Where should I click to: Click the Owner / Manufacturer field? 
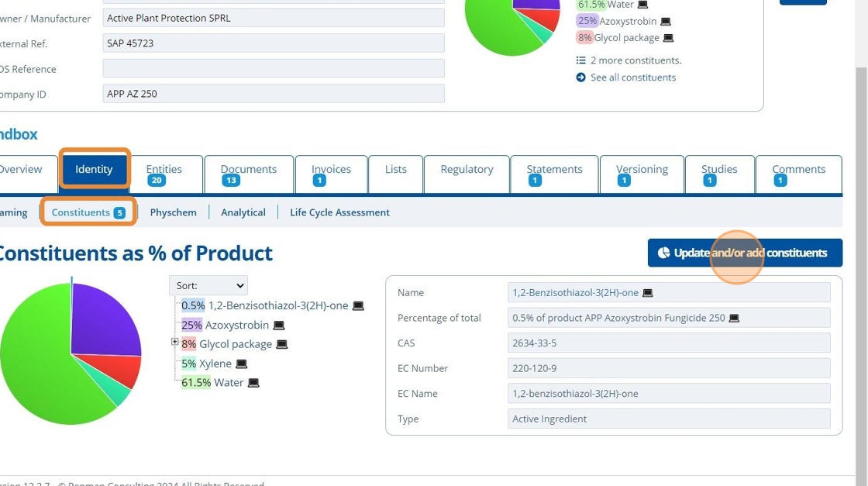(274, 19)
